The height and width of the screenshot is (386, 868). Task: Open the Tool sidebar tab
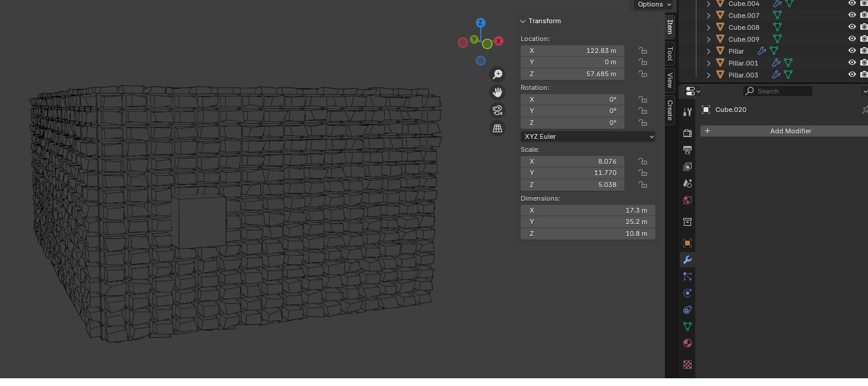(x=670, y=54)
